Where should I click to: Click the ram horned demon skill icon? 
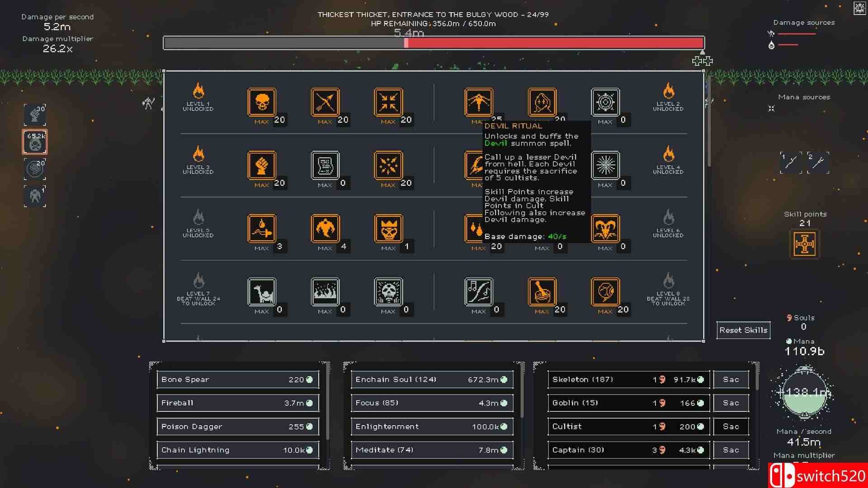coord(605,229)
